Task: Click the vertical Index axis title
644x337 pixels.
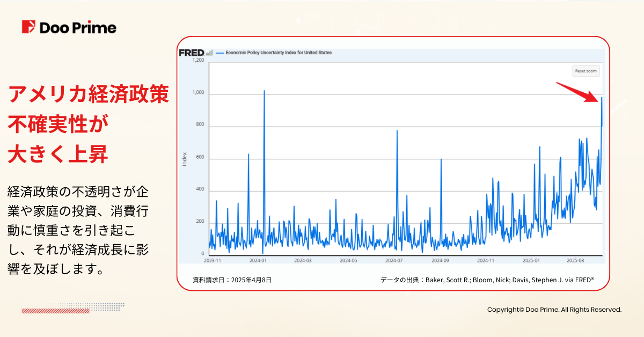Action: click(185, 159)
